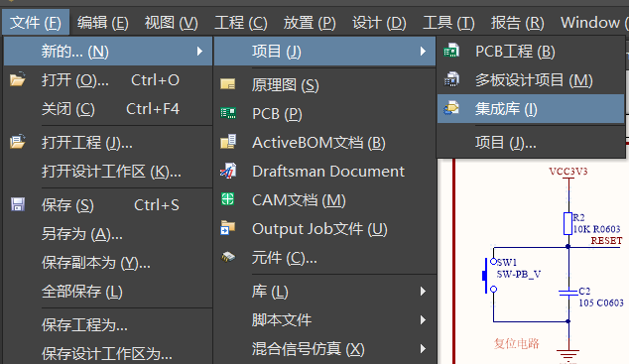This screenshot has width=629, height=364.
Task: Choose 打开 (O)... menu entry
Action: click(108, 79)
